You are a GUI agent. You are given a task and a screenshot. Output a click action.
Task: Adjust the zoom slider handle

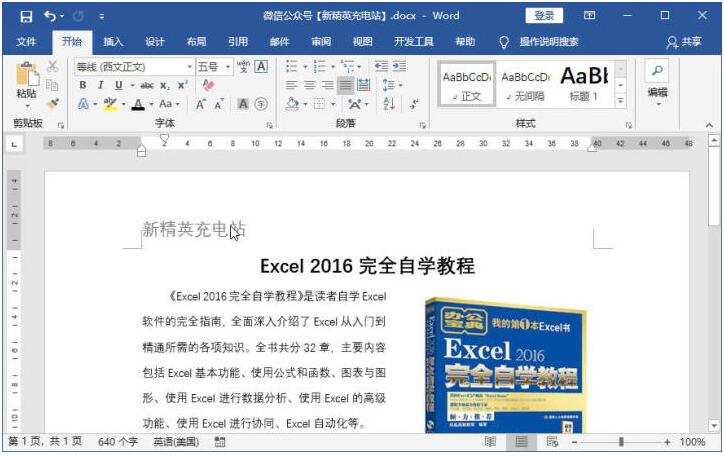[x=621, y=442]
